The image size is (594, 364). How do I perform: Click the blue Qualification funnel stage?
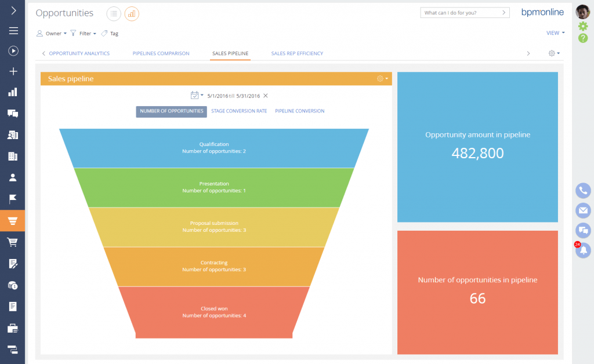pos(214,148)
